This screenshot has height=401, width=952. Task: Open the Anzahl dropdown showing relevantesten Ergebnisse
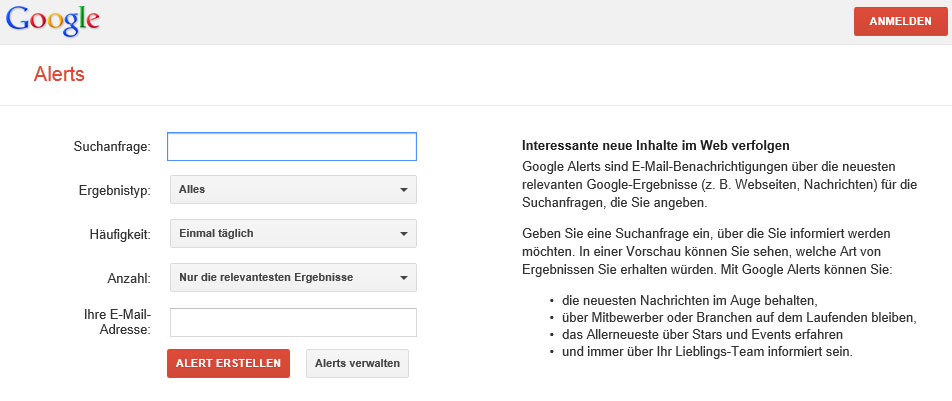(293, 278)
